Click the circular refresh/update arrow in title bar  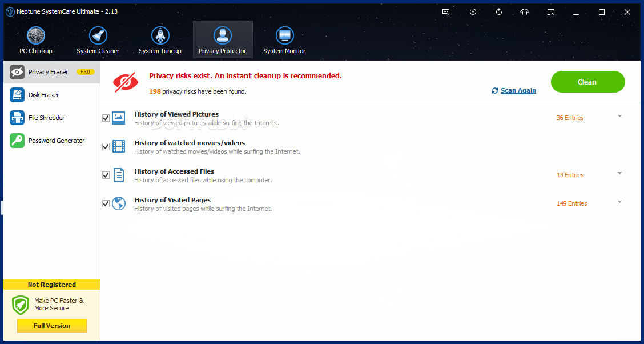tap(499, 12)
